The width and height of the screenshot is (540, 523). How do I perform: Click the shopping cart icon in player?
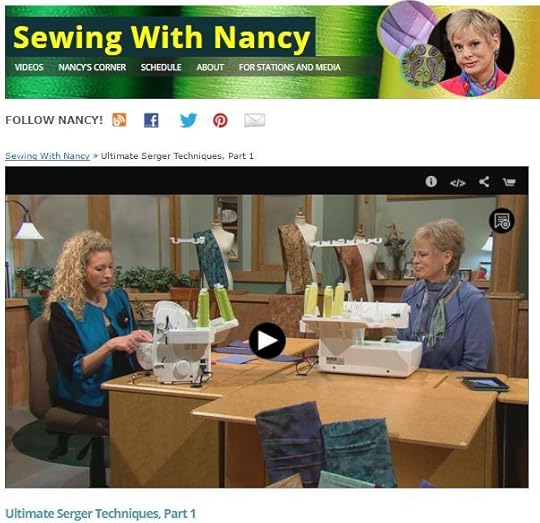coord(509,182)
